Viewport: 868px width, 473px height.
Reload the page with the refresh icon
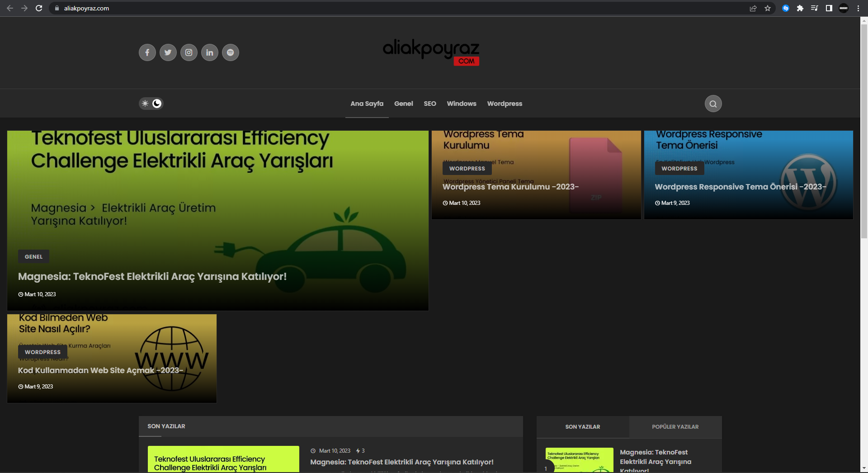tap(39, 8)
